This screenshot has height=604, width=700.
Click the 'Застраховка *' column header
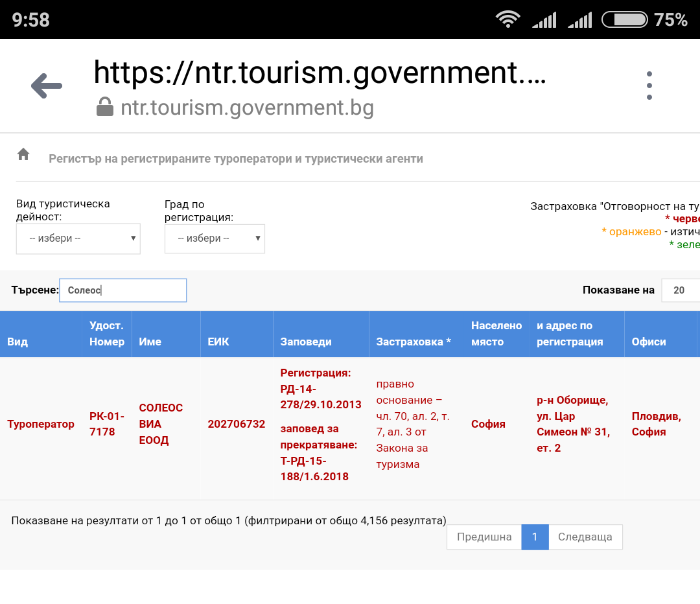(x=414, y=342)
